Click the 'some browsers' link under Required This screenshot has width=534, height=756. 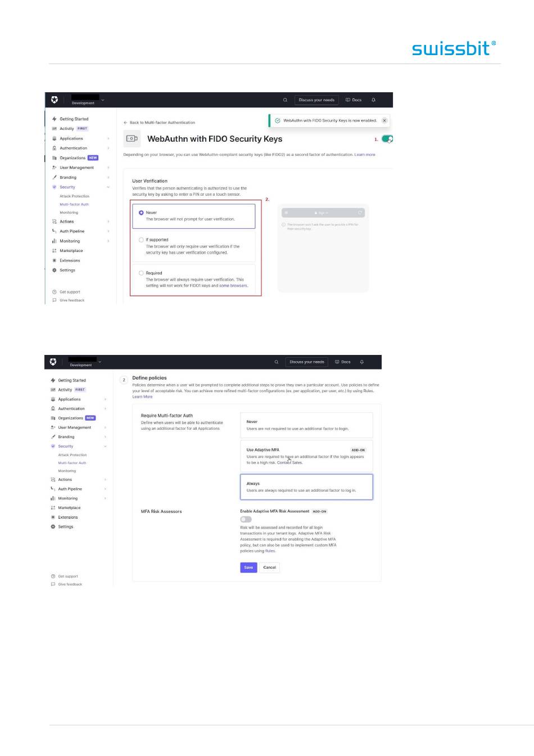(233, 286)
